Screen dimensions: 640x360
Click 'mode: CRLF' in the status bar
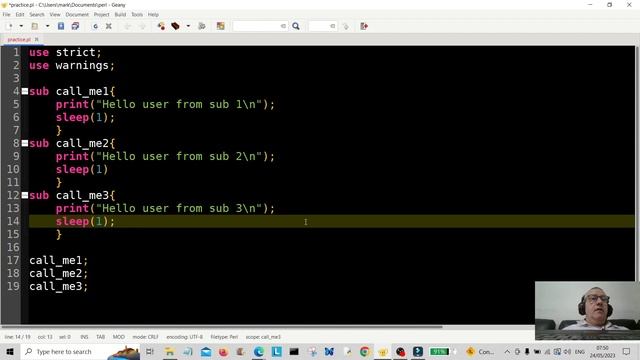pyautogui.click(x=145, y=337)
